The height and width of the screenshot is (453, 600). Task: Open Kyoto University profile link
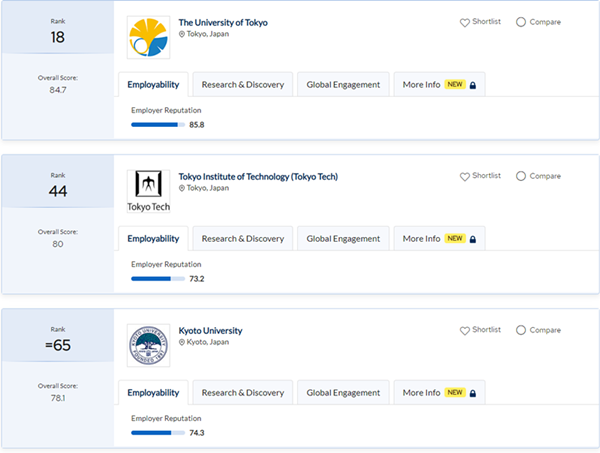210,331
